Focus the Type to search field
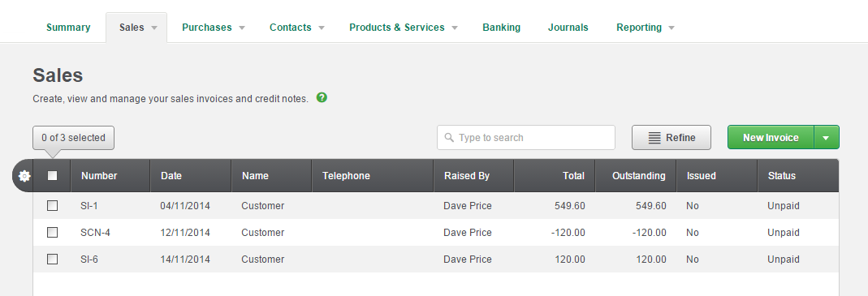Viewport: 868px width, 296px height. pos(526,137)
